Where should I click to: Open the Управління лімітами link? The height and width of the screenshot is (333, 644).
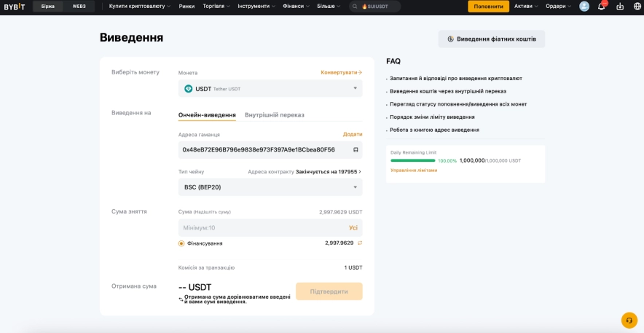coord(414,170)
